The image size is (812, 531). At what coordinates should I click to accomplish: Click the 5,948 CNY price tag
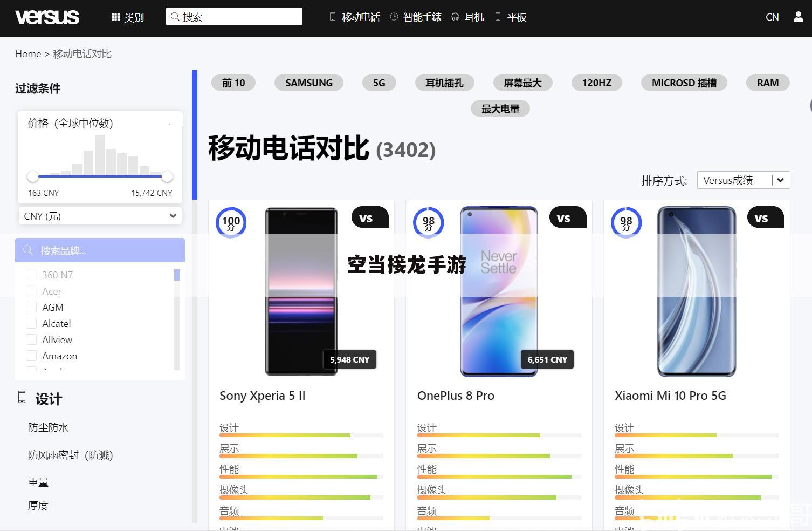tap(350, 359)
